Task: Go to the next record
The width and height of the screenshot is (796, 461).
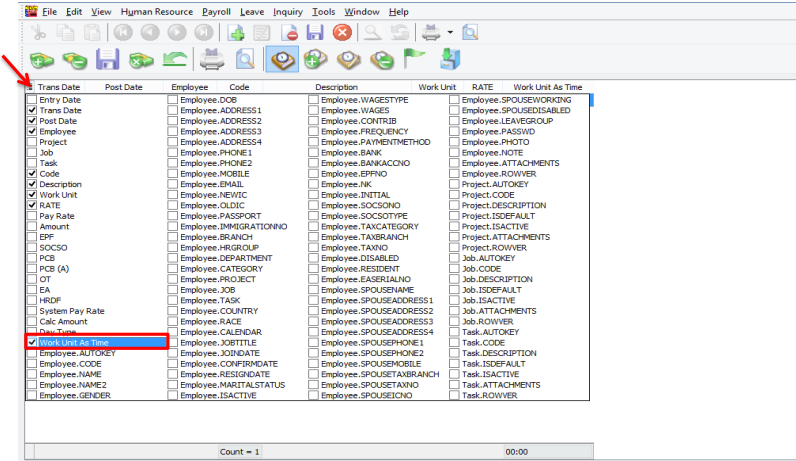Action: click(x=177, y=32)
